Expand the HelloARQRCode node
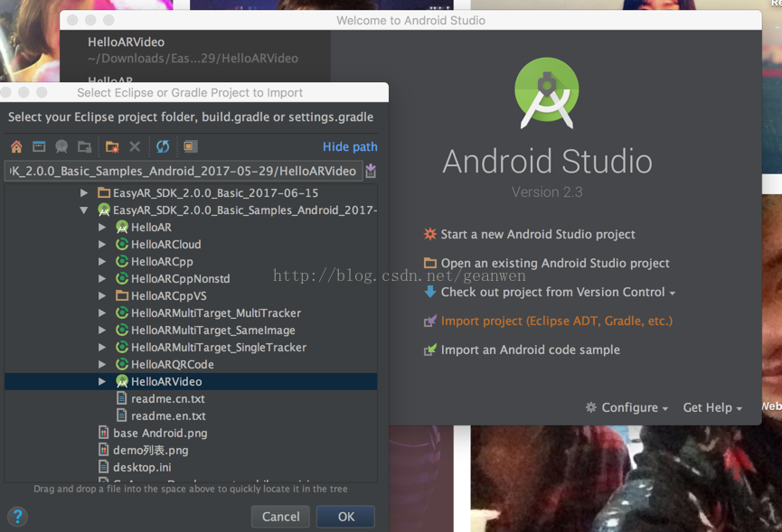Screen dimensions: 782x532 pos(102,364)
